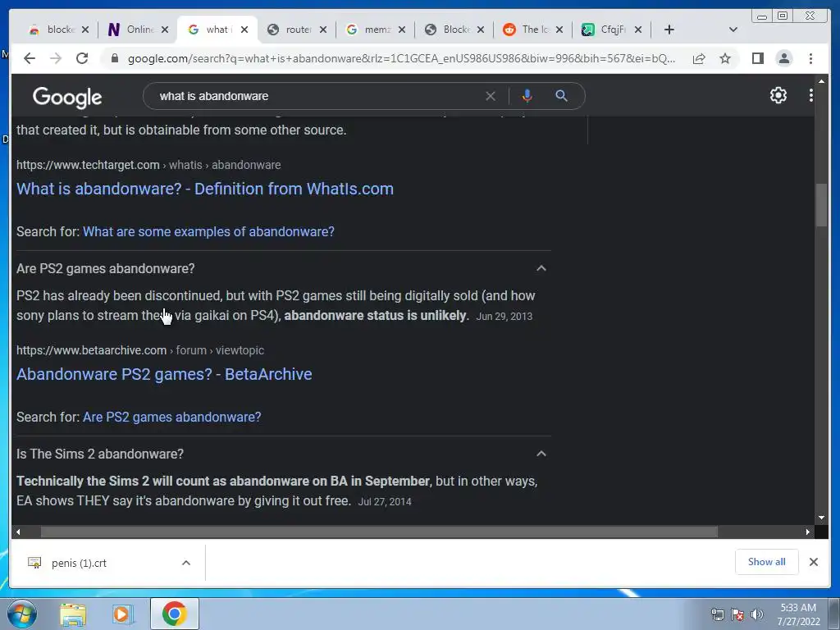Share this page using the share icon
This screenshot has height=630, width=840.
pyautogui.click(x=699, y=58)
